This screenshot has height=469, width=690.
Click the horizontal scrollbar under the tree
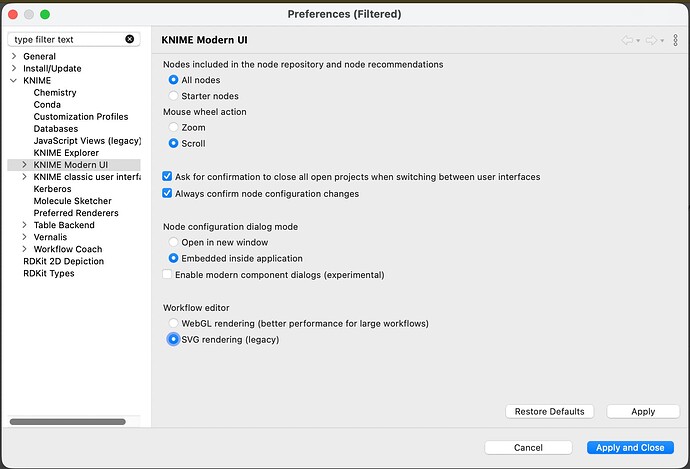(x=68, y=422)
